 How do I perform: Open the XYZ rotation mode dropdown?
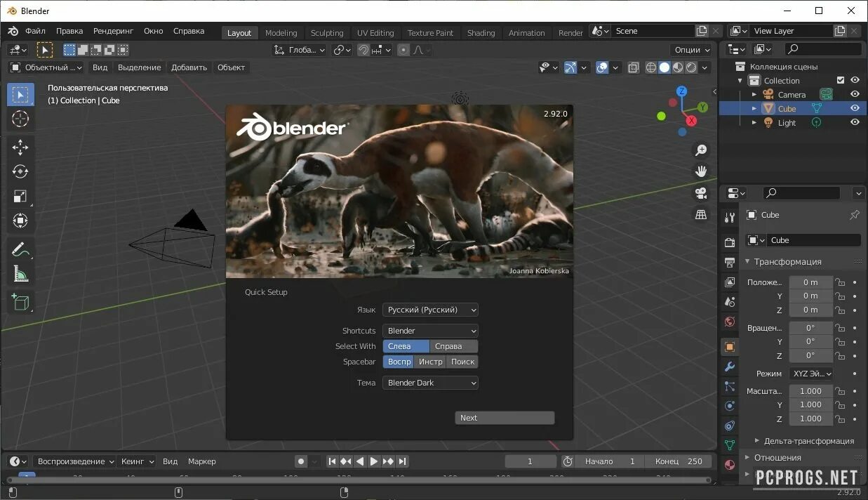click(x=811, y=374)
